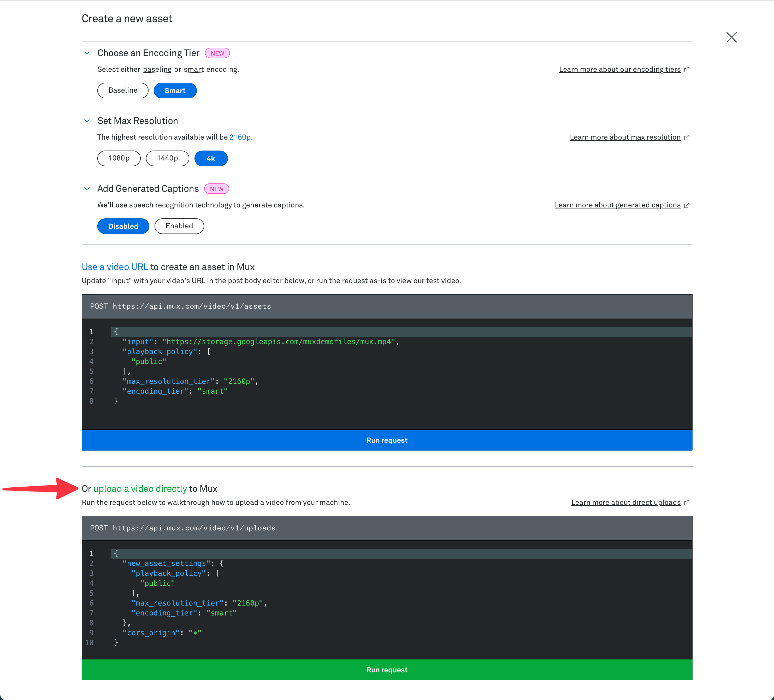This screenshot has width=774, height=700.
Task: Select 4k max resolution
Action: pyautogui.click(x=211, y=158)
